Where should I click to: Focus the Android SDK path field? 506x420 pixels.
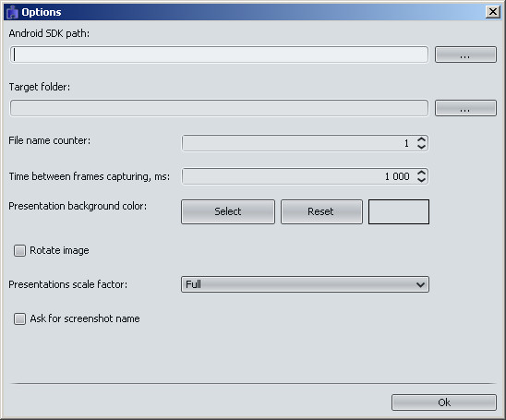point(219,54)
